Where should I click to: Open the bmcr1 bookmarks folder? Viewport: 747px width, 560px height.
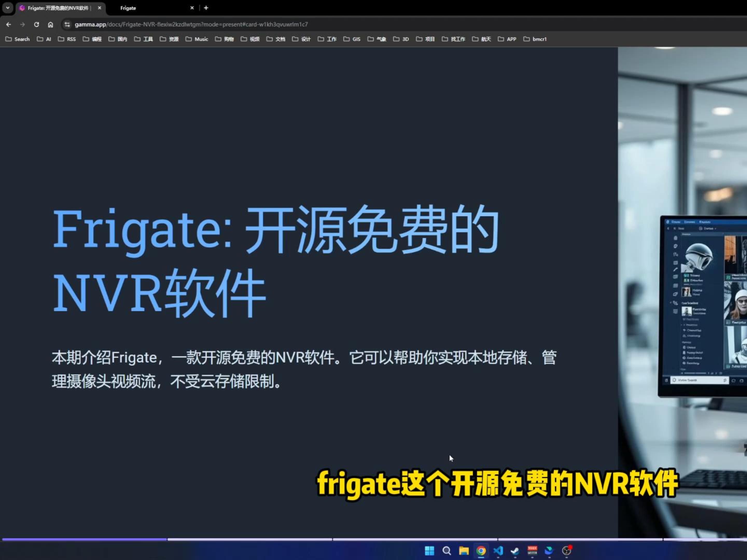pyautogui.click(x=535, y=39)
